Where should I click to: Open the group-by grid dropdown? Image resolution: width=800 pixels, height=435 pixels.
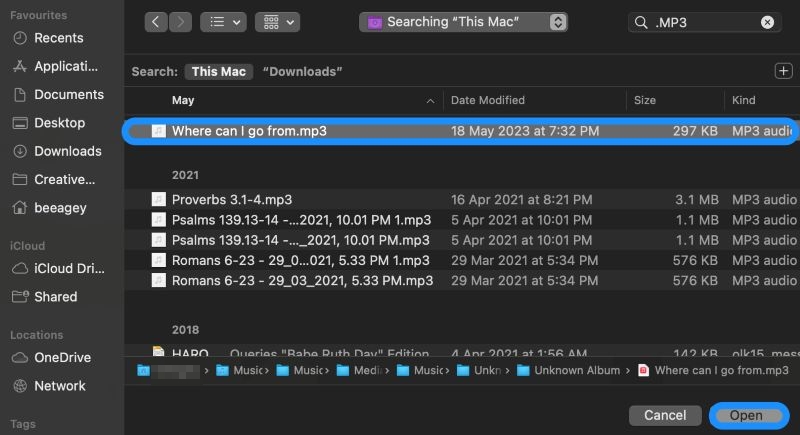278,22
